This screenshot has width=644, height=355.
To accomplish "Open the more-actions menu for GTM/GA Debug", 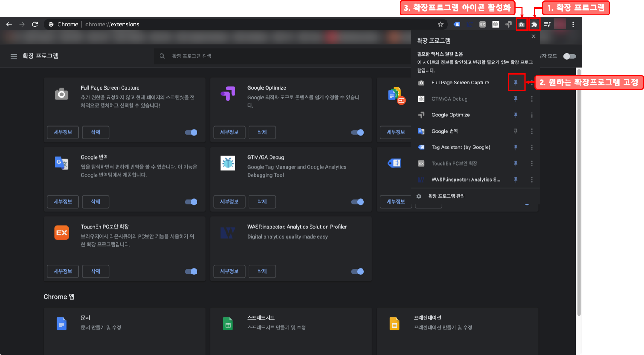I will click(532, 99).
